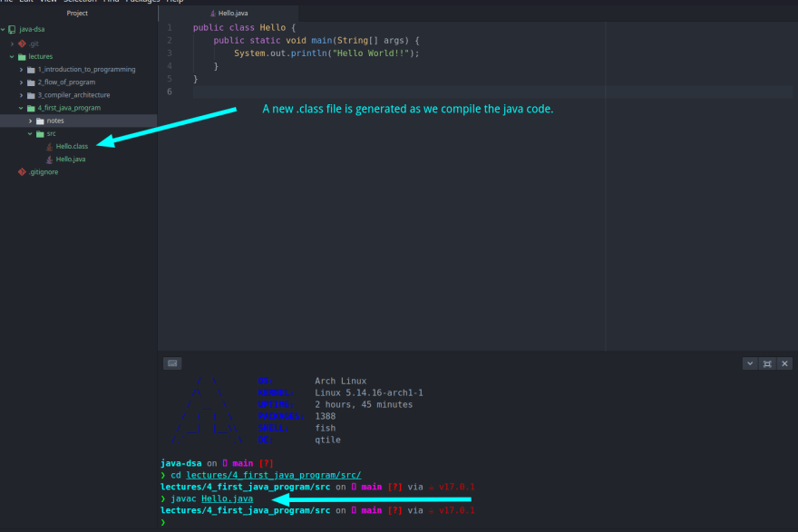798x532 pixels.
Task: Click the .git folder git icon
Action: click(x=22, y=44)
